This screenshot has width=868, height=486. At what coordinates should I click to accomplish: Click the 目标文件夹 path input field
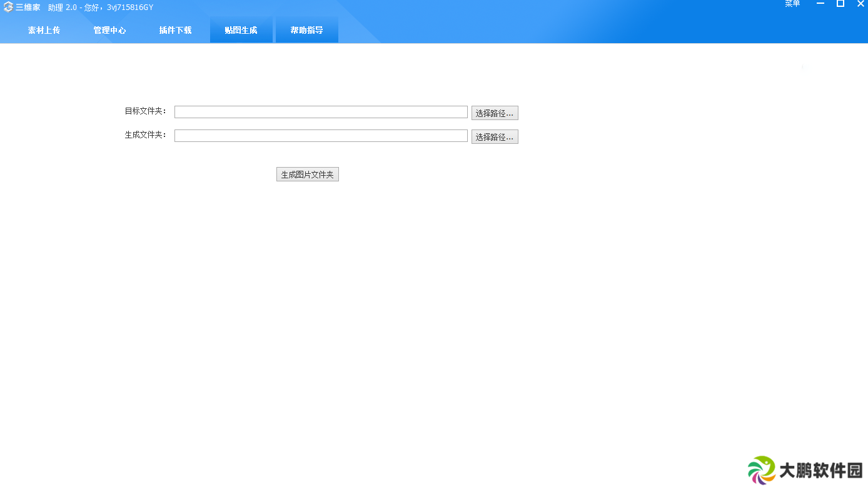tap(321, 112)
